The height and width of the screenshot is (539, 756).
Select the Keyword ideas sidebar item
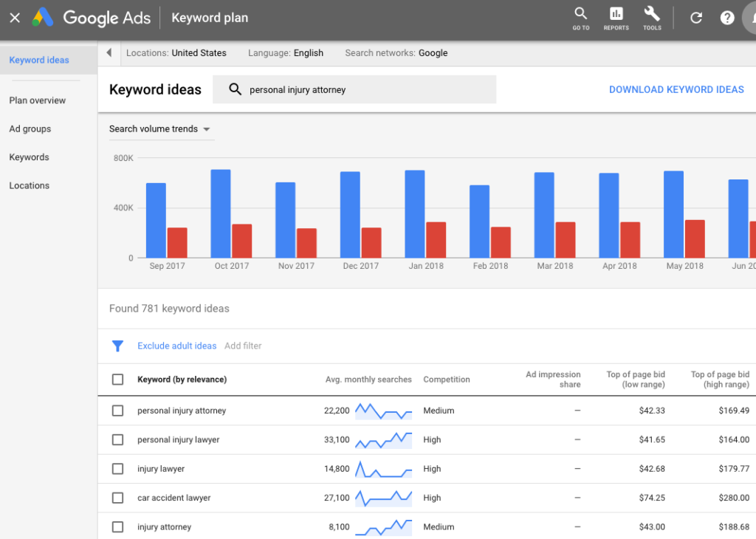coord(48,60)
